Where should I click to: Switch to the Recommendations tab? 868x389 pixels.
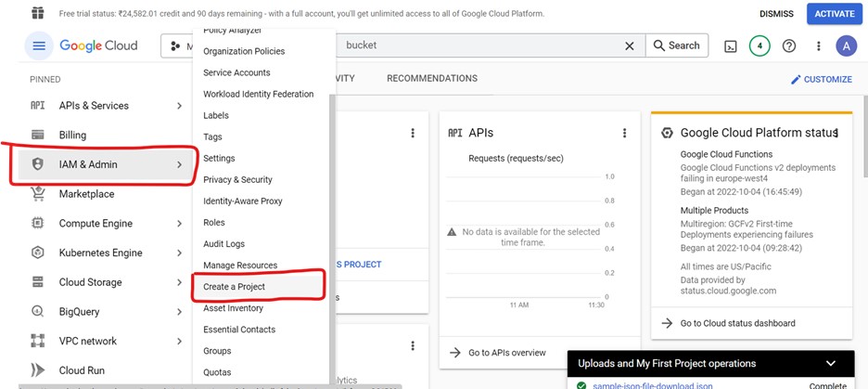432,79
